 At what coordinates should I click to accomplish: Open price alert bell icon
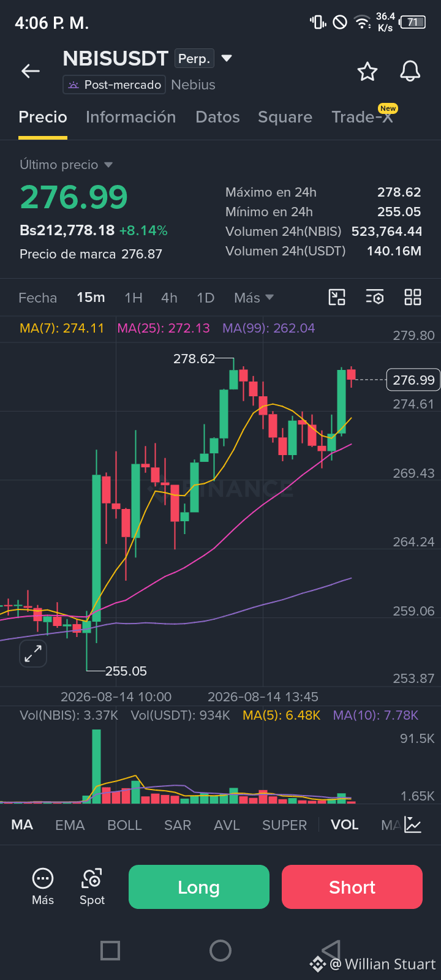(x=410, y=72)
